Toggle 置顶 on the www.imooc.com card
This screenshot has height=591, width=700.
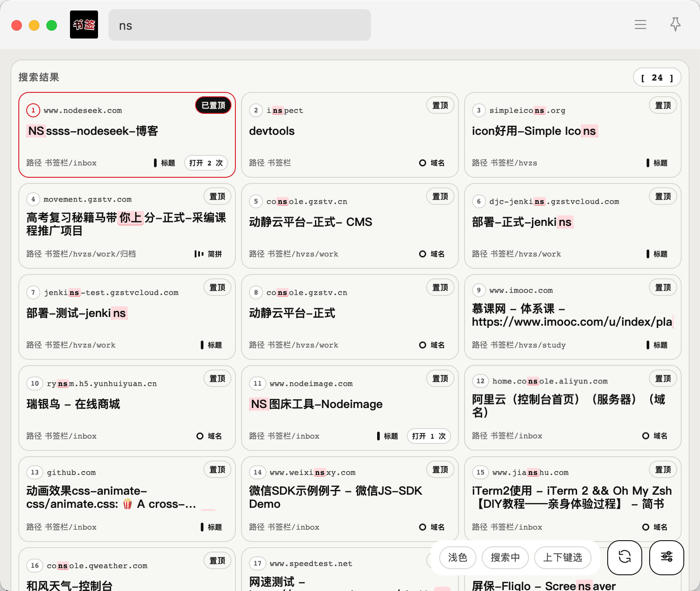coord(663,287)
